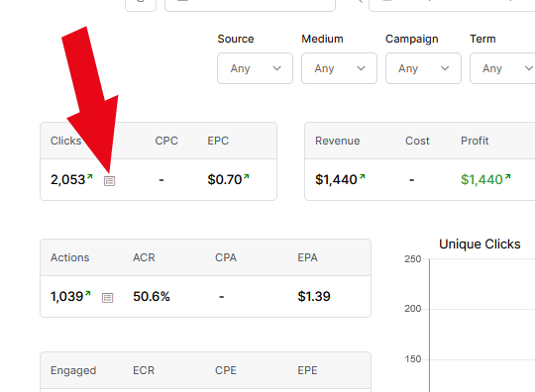Open the Term filter dropdown
Viewport: 535px width, 392px height.
point(502,68)
